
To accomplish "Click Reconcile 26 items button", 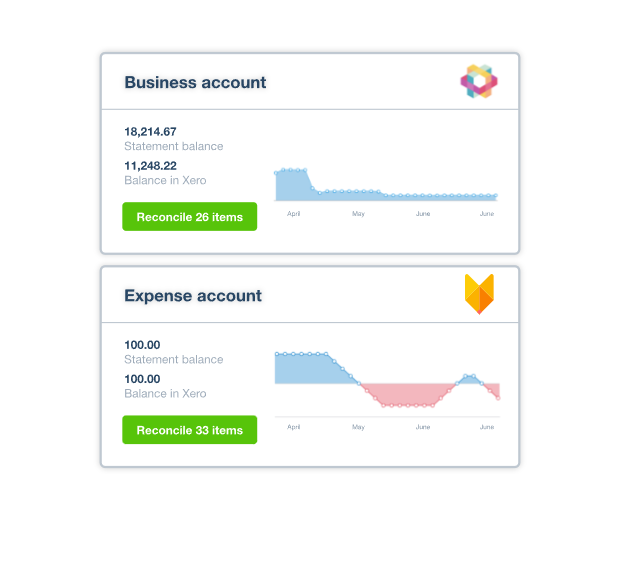I will click(190, 217).
